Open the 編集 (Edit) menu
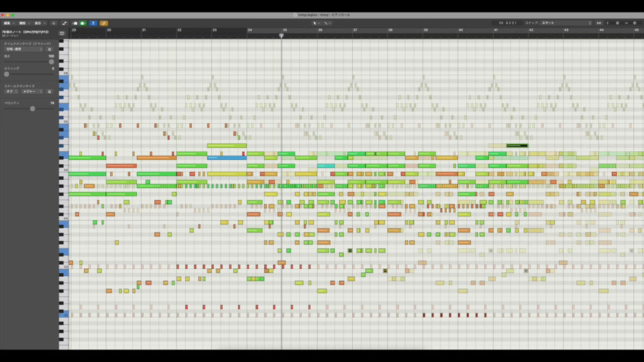Image resolution: width=644 pixels, height=362 pixels. (9, 23)
